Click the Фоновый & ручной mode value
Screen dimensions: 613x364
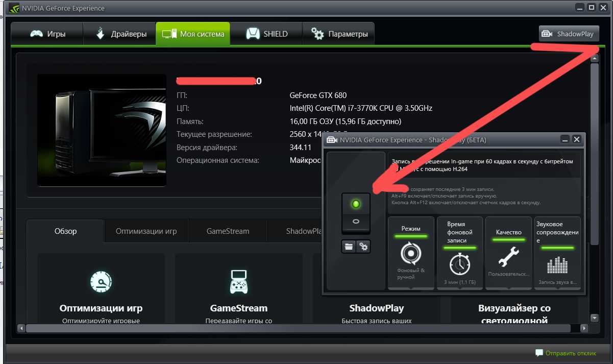[411, 274]
